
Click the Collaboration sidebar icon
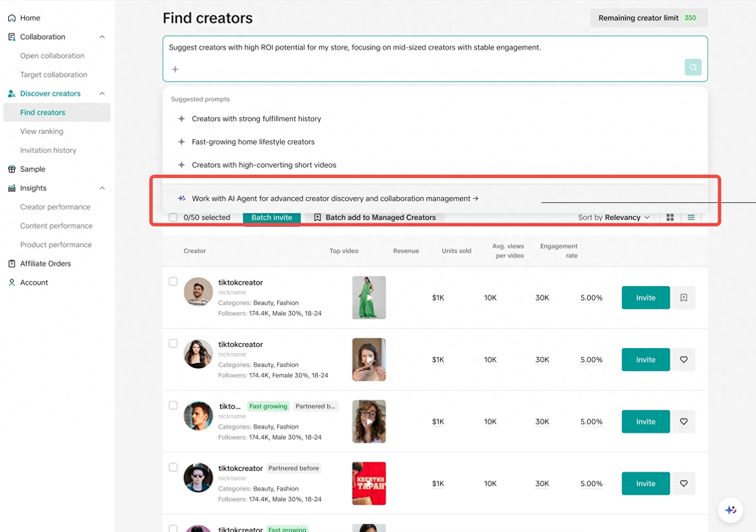coord(12,37)
